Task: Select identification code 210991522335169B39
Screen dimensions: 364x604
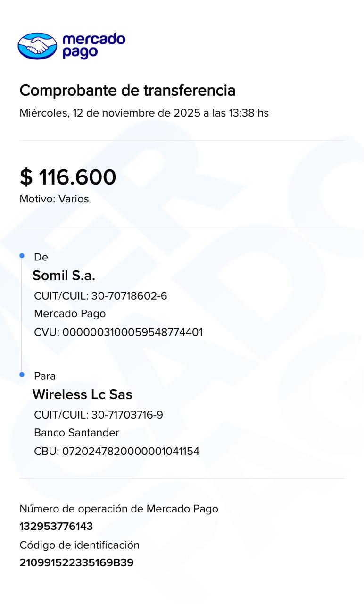Action: [x=76, y=563]
